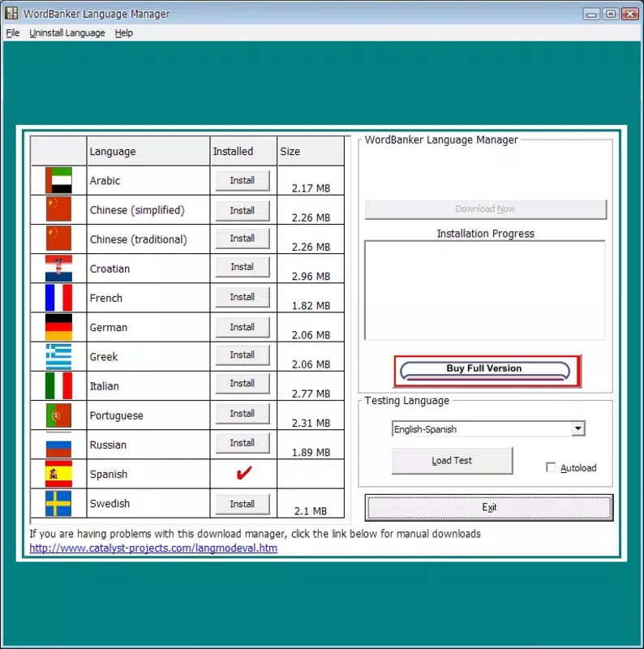The image size is (644, 649).
Task: Click the Language column header
Action: (148, 151)
